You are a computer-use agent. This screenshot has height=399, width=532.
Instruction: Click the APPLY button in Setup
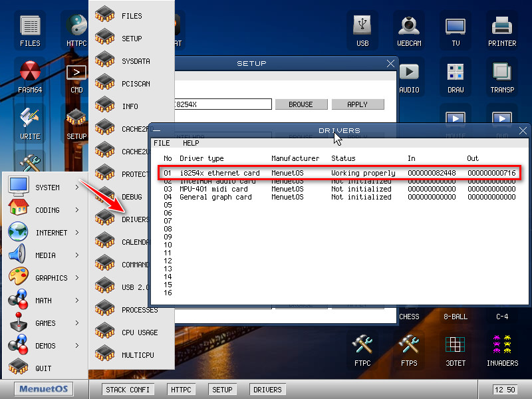358,104
